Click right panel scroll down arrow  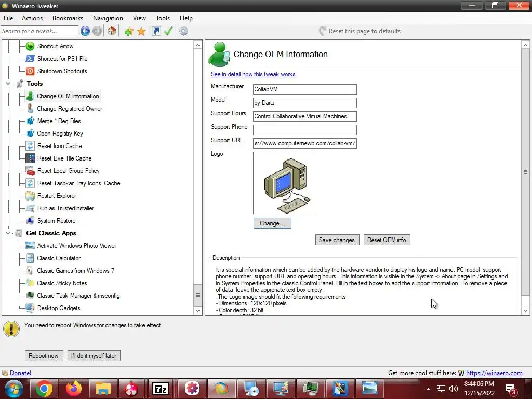point(526,311)
